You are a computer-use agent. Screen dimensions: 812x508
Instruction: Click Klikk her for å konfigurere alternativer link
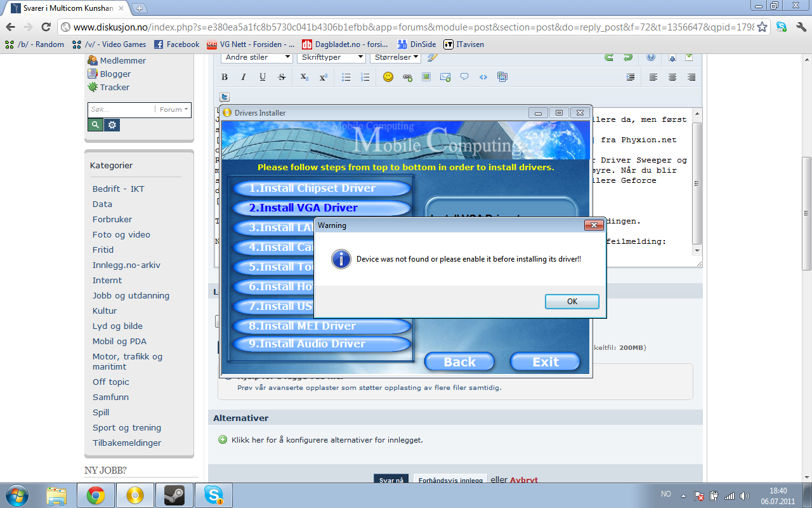coord(327,439)
